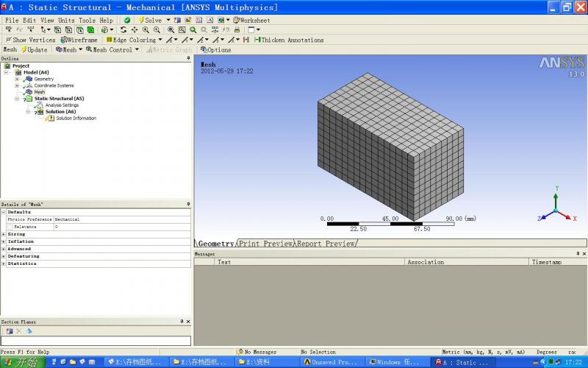Expand the Inflation section
588x368 pixels.
click(4, 241)
